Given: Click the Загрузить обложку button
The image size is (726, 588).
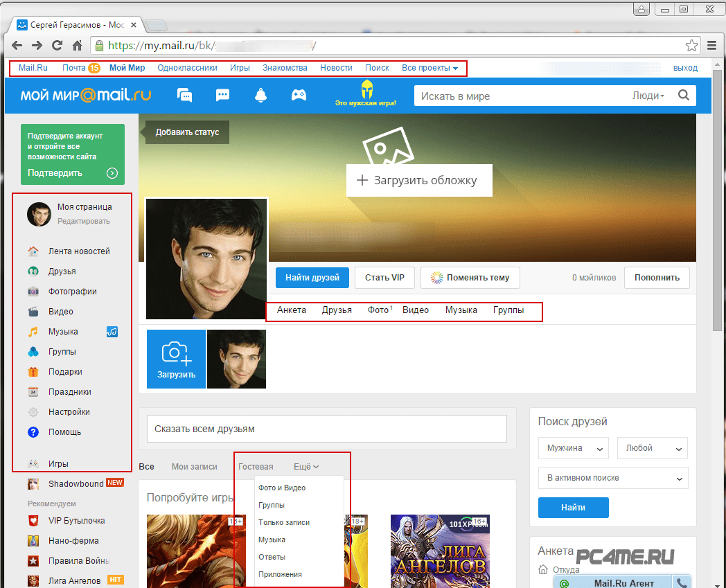Looking at the screenshot, I should coord(418,181).
